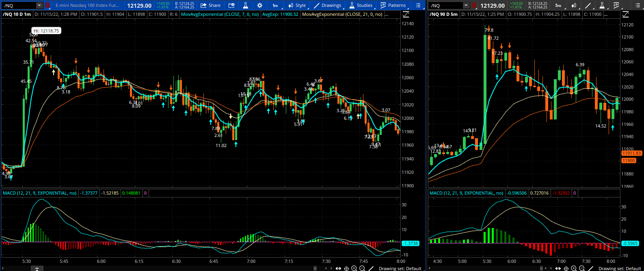Zoom out on the right chart
Viewport: 644px width, 271px height.
click(x=581, y=269)
